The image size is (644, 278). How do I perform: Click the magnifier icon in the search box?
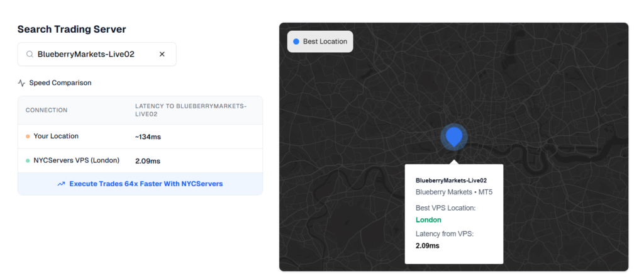pyautogui.click(x=30, y=55)
